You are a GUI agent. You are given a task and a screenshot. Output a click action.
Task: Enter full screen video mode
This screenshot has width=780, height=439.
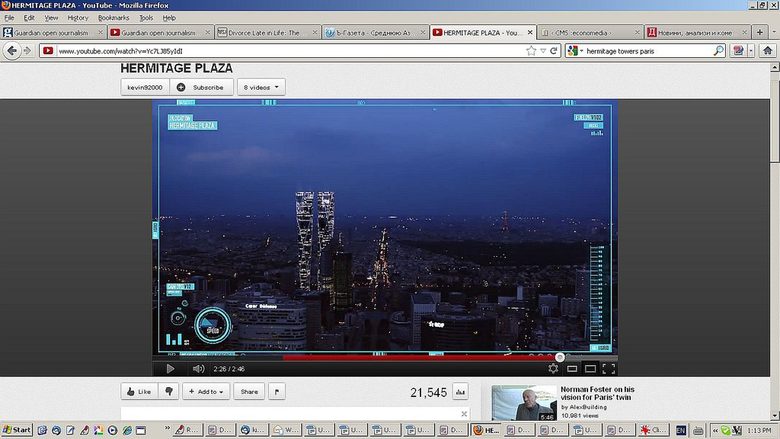point(609,368)
